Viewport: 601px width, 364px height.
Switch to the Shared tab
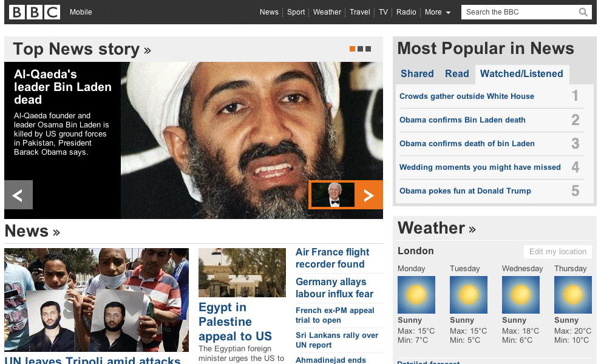pyautogui.click(x=417, y=74)
